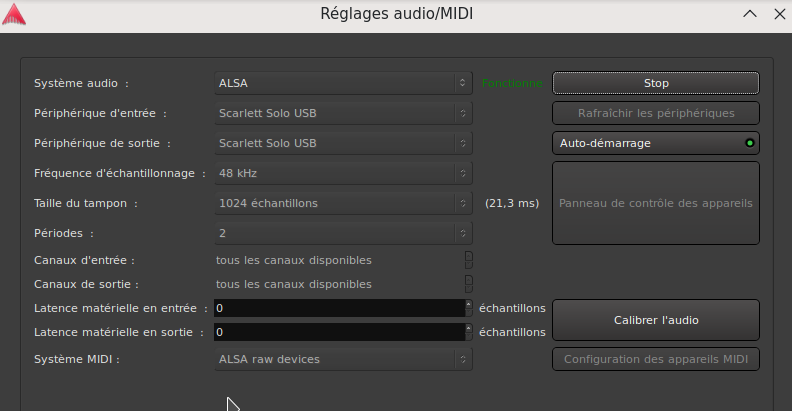Toggle the Auto-démarrage option
This screenshot has width=792, height=411.
(656, 143)
